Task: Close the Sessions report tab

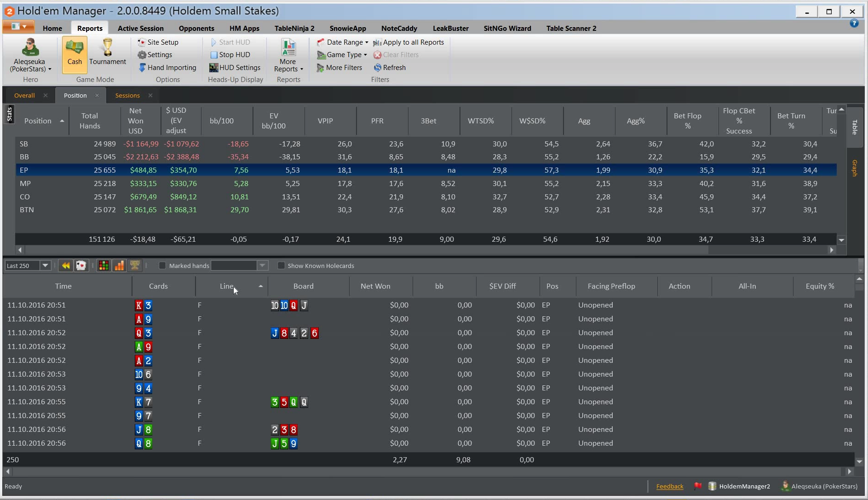Action: pyautogui.click(x=150, y=95)
